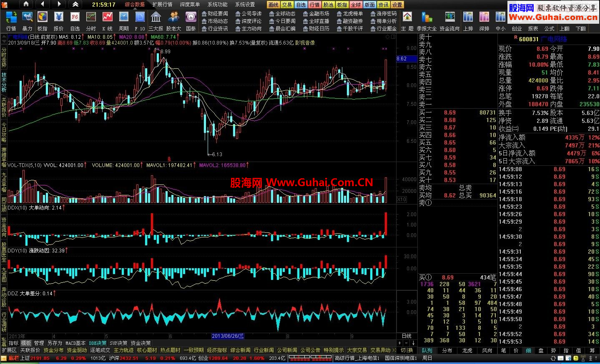Toggle the 行情 quotes button
Image resolution: width=600 pixels, height=364 pixels.
pyautogui.click(x=314, y=5)
